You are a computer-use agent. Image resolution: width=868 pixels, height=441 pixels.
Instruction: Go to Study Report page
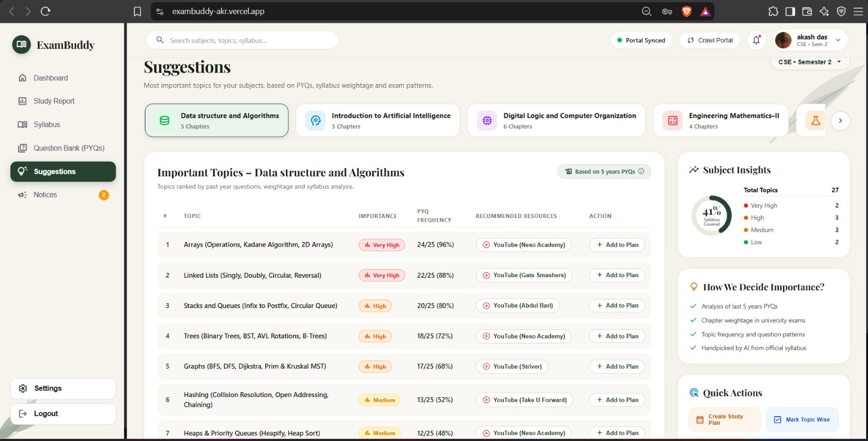pyautogui.click(x=63, y=101)
